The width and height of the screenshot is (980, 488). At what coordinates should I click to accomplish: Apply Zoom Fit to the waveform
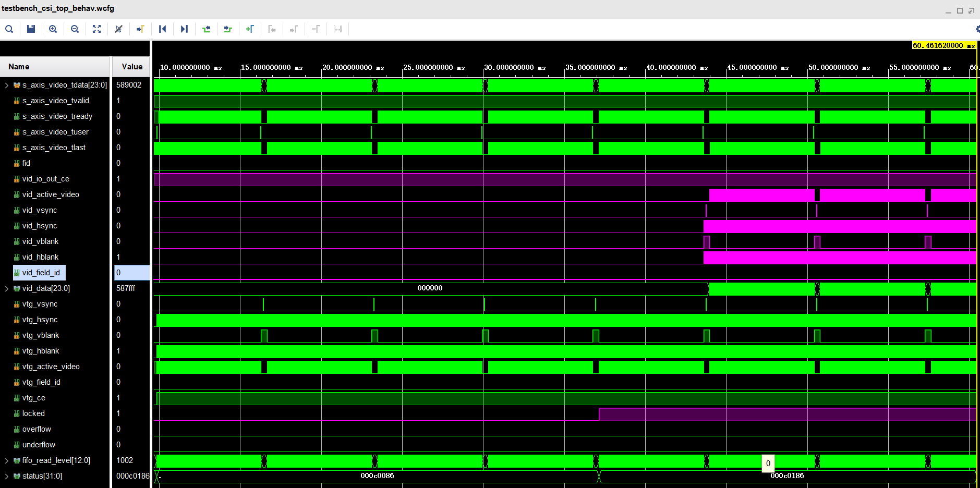tap(96, 29)
